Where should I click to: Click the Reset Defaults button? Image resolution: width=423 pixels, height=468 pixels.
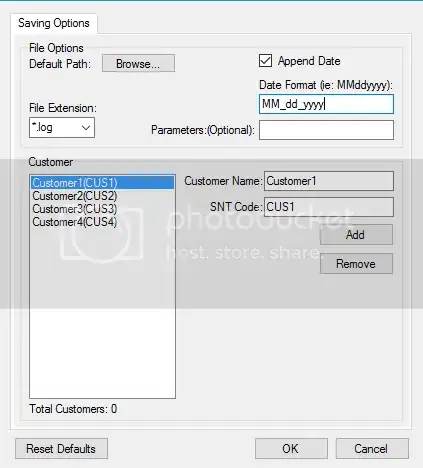61,449
